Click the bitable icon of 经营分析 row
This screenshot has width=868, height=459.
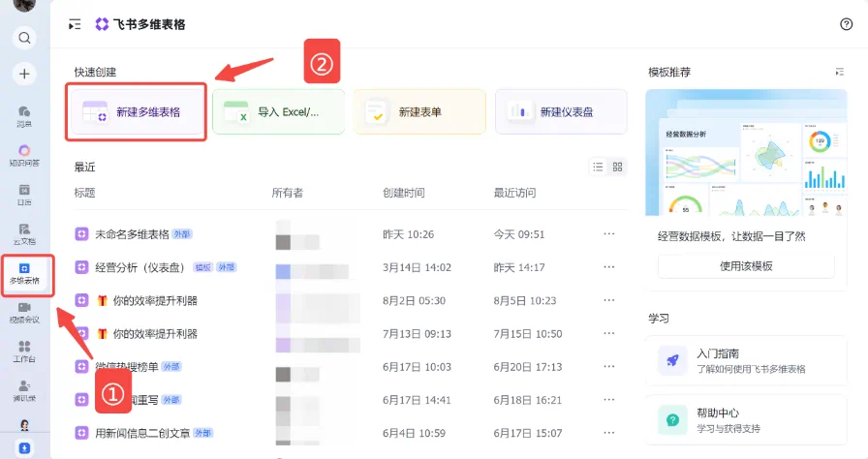pyautogui.click(x=81, y=267)
